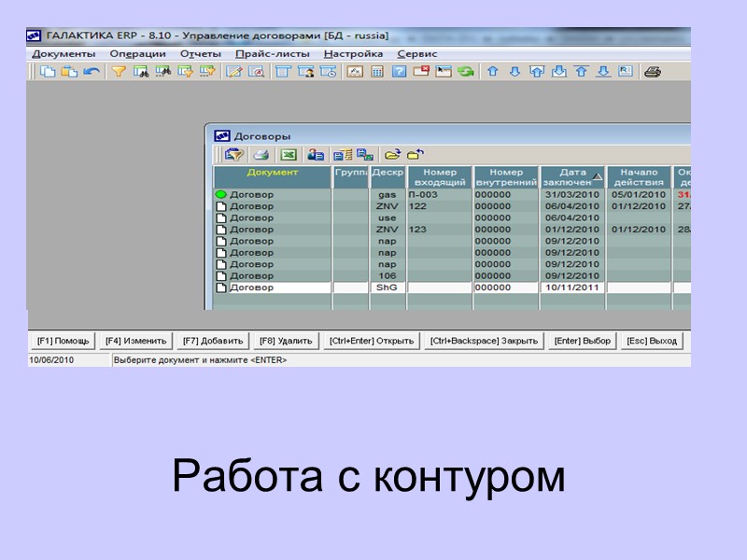
Task: Click the [Ctrl+Backspace] Закрыть button
Action: [484, 341]
